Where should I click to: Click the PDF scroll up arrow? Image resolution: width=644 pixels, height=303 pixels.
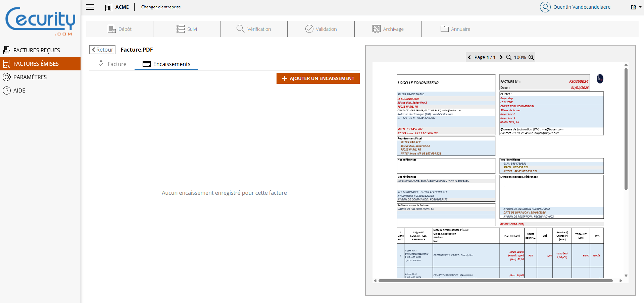[x=626, y=65]
